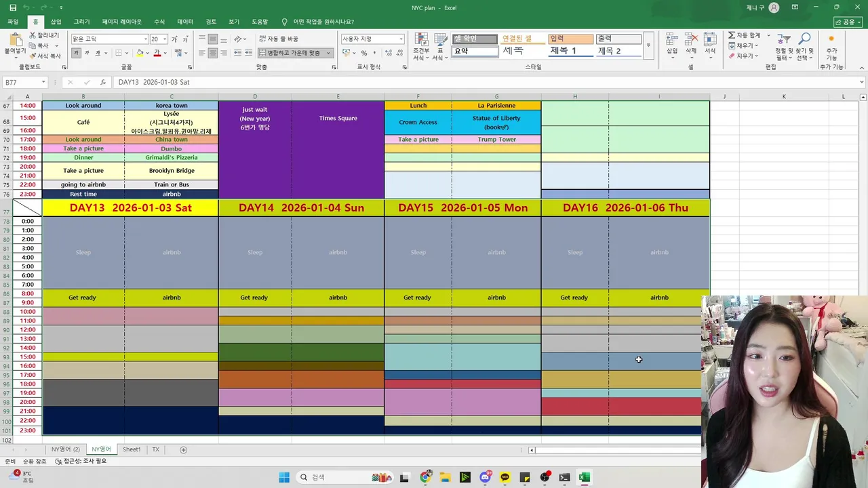The image size is (868, 488).
Task: Click the insert function fx icon
Action: (x=103, y=82)
